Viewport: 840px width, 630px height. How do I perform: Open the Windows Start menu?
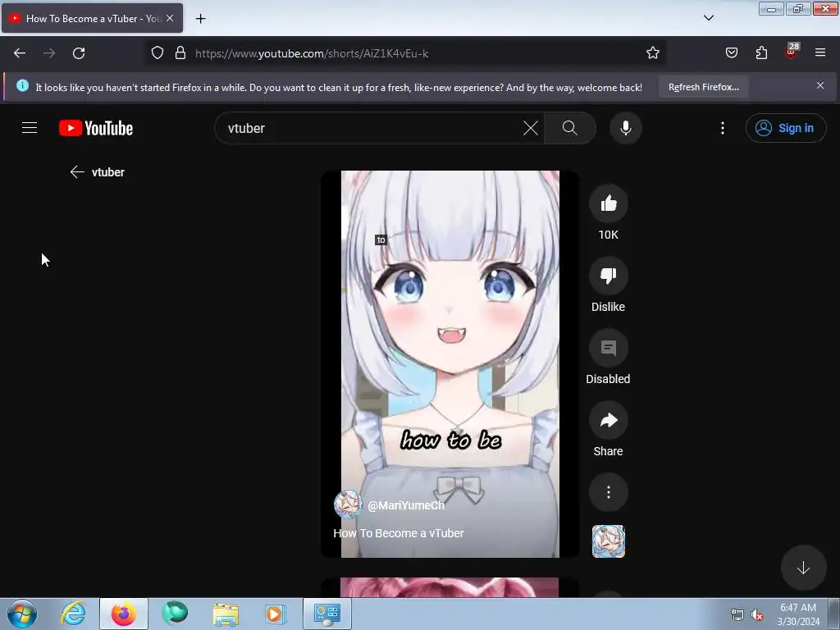pyautogui.click(x=22, y=614)
